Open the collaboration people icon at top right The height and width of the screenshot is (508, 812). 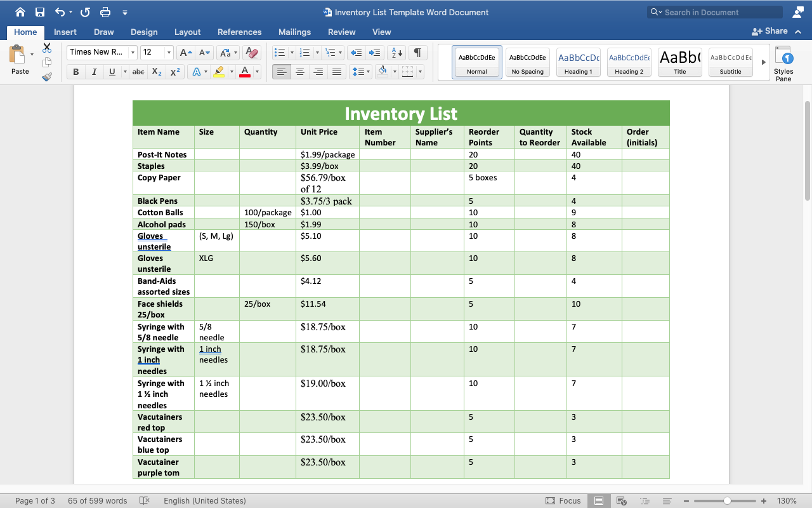pos(798,12)
